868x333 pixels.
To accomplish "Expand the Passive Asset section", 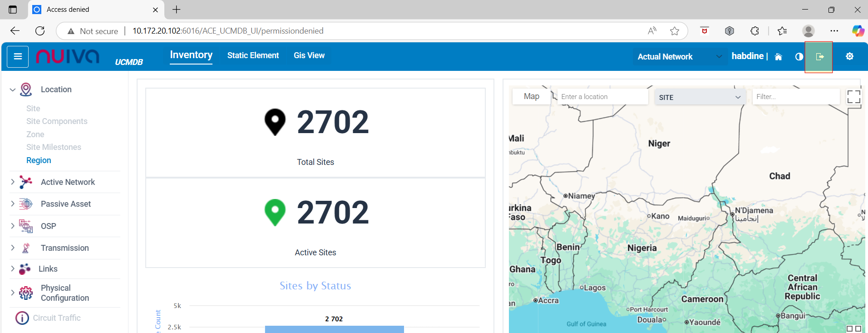I will click(13, 204).
